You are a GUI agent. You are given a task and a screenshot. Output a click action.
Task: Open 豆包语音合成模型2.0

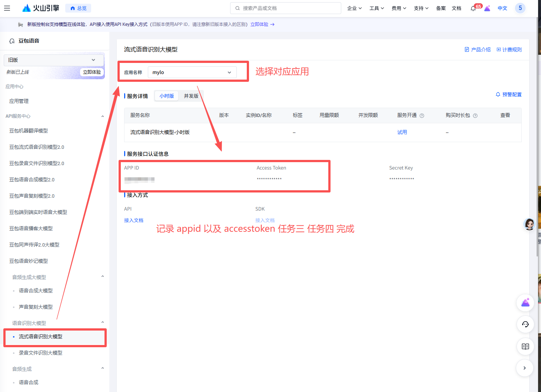pyautogui.click(x=32, y=180)
